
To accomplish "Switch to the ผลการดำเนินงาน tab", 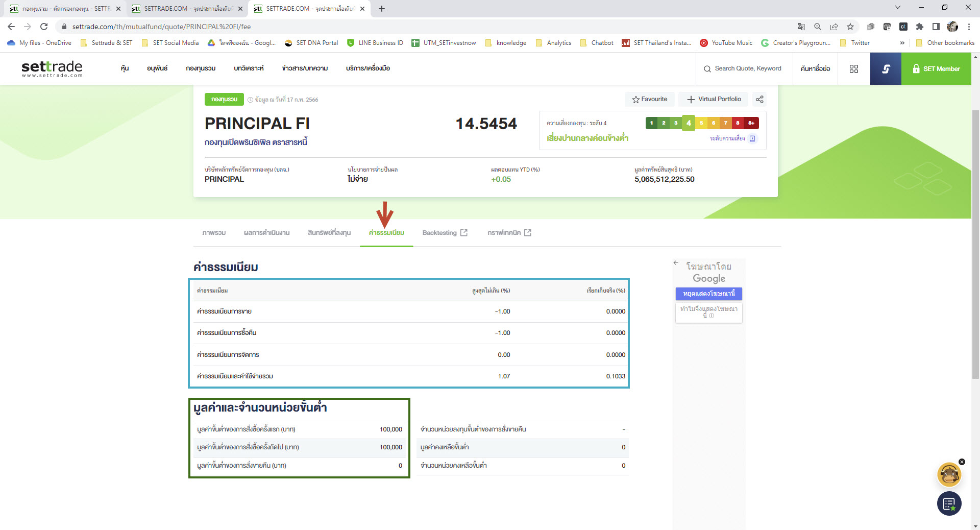I will [x=266, y=233].
